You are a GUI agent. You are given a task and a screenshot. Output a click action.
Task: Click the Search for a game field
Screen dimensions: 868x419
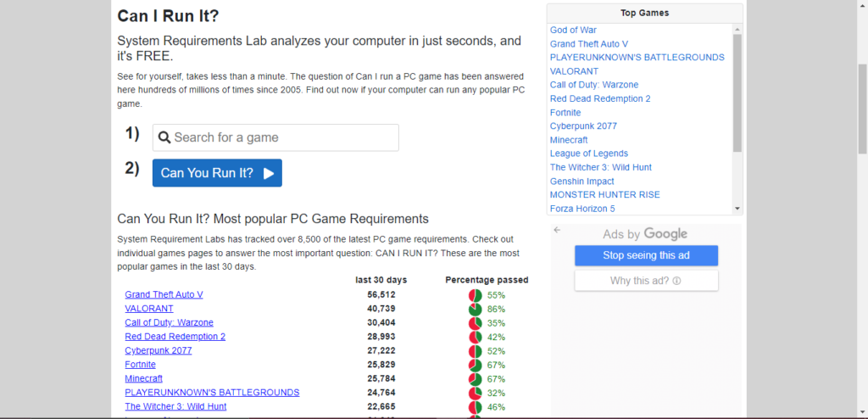point(275,137)
